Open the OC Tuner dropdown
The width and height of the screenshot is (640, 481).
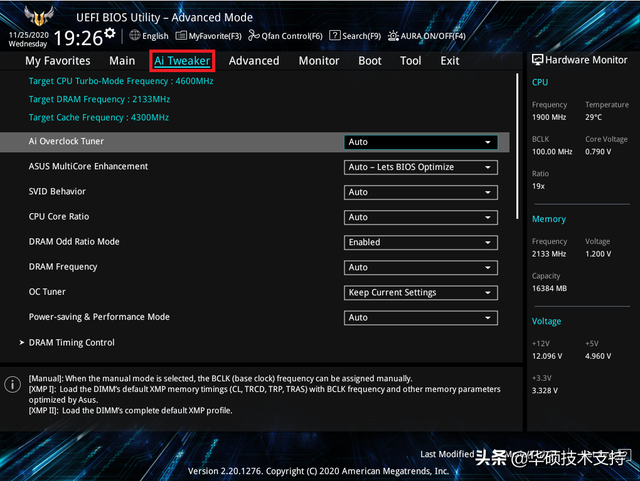pyautogui.click(x=421, y=293)
